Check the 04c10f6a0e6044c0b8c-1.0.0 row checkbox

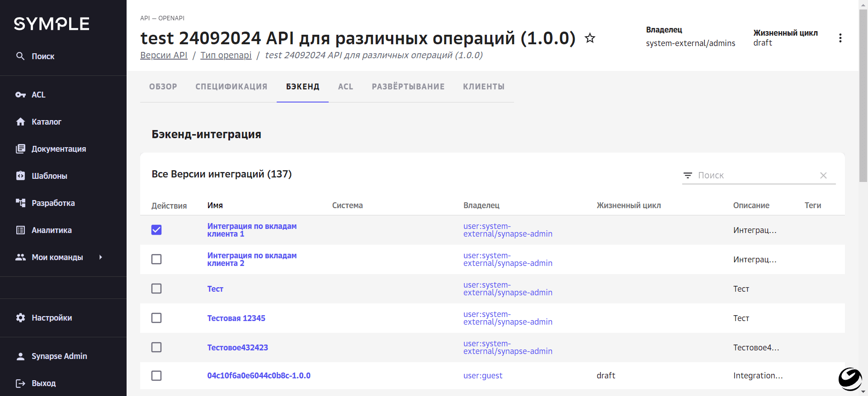[156, 376]
